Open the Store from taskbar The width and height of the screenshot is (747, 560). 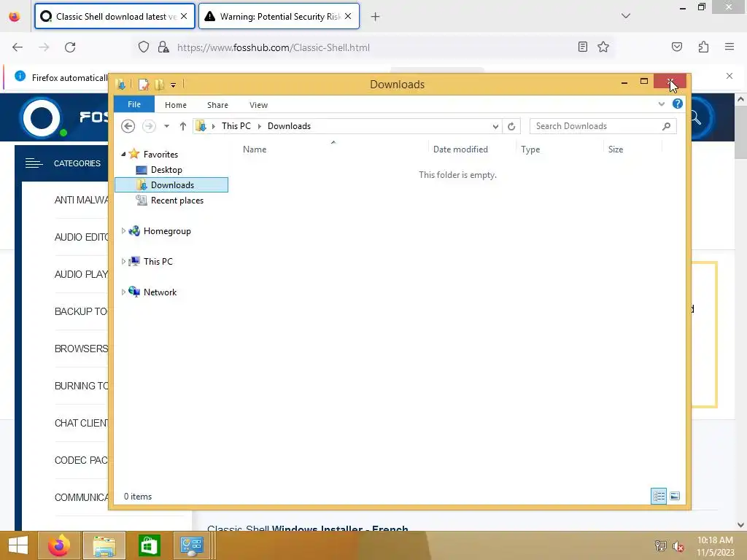(149, 545)
